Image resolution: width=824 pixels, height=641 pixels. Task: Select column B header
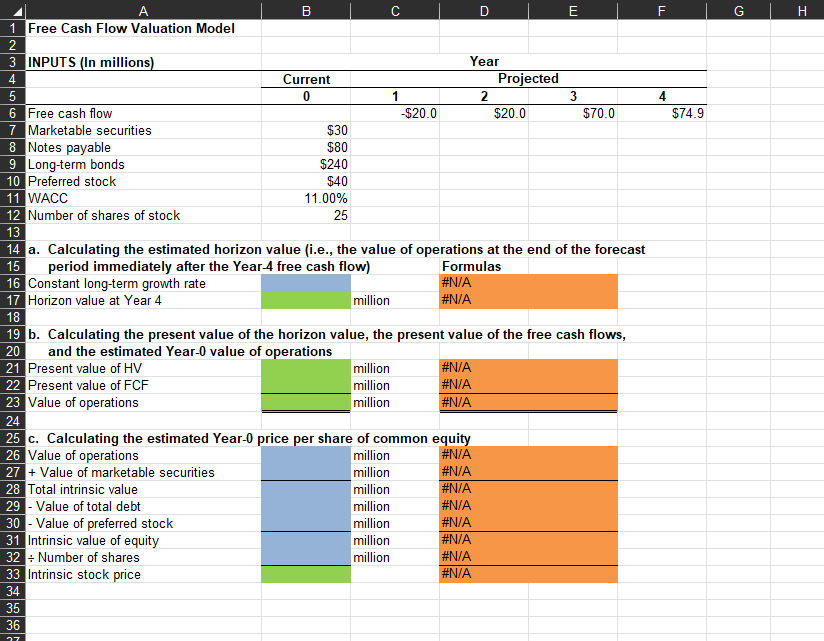click(306, 11)
